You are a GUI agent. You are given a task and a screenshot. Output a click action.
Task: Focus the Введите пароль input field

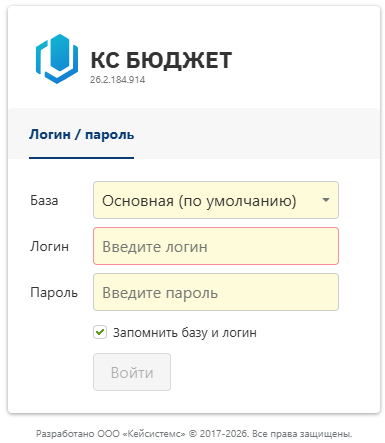[x=216, y=292]
